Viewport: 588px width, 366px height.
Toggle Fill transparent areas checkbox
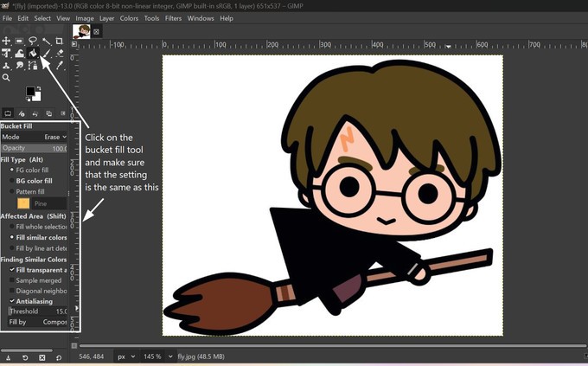tap(38, 270)
